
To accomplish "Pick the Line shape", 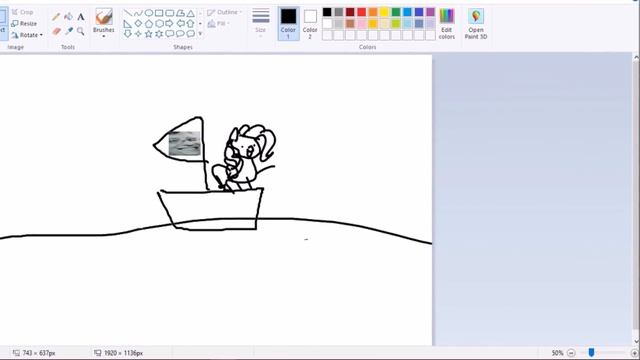I will tap(128, 13).
